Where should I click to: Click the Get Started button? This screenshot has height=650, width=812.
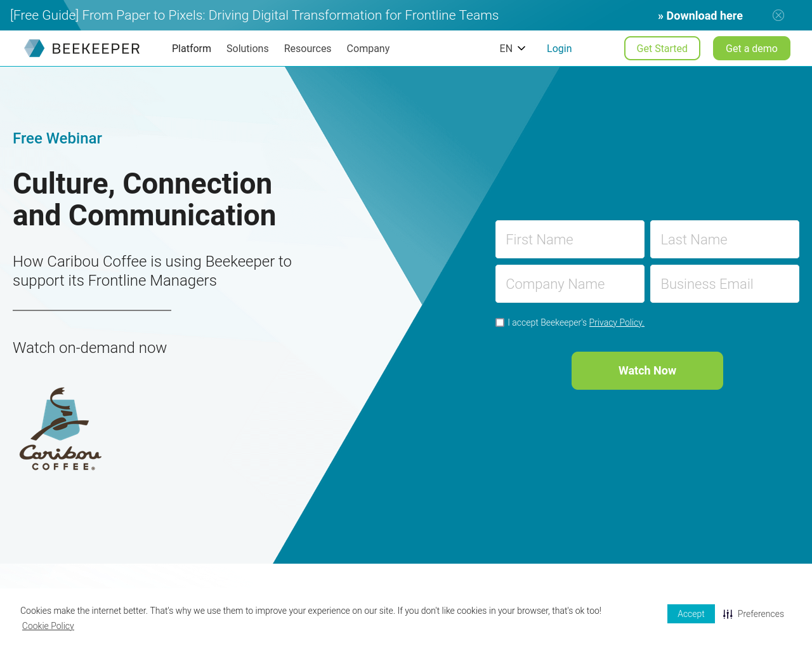coord(662,48)
